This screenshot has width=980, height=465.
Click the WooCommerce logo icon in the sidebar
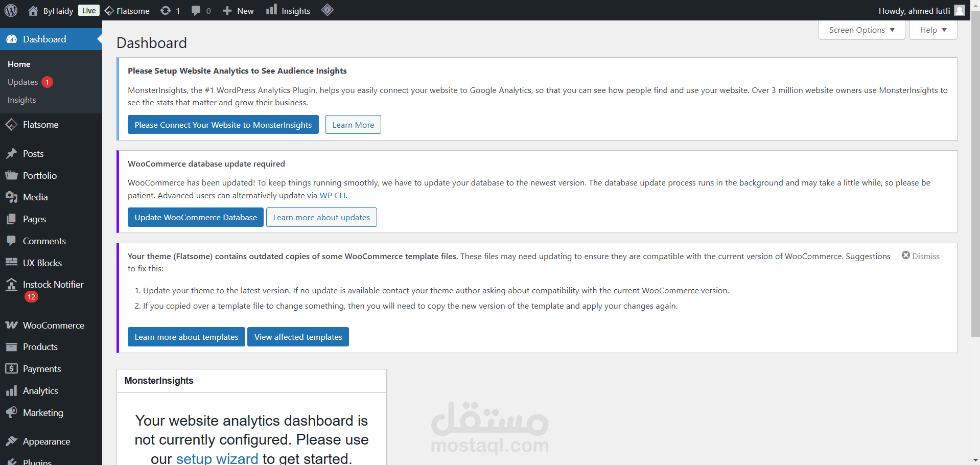(x=12, y=325)
